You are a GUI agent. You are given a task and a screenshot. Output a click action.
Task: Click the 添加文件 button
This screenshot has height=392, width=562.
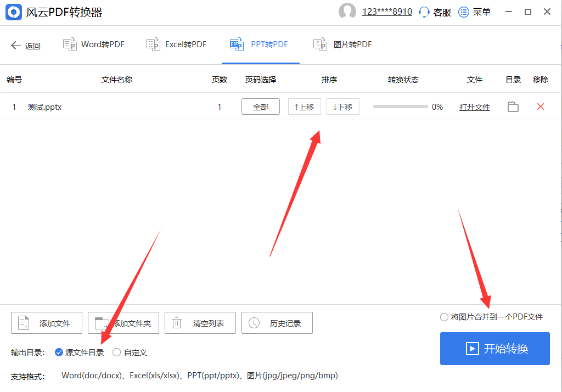point(47,323)
